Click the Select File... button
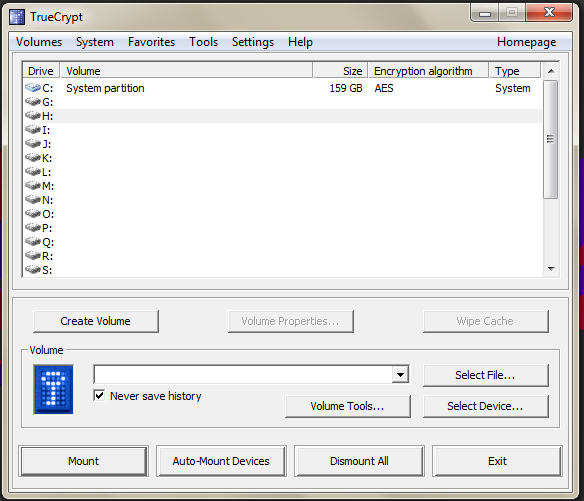Image resolution: width=584 pixels, height=501 pixels. [x=486, y=375]
